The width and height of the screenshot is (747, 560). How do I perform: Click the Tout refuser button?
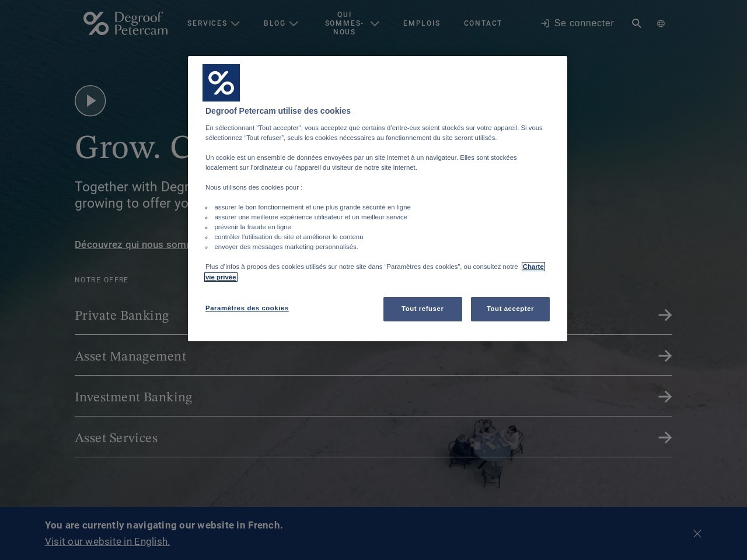click(x=423, y=309)
